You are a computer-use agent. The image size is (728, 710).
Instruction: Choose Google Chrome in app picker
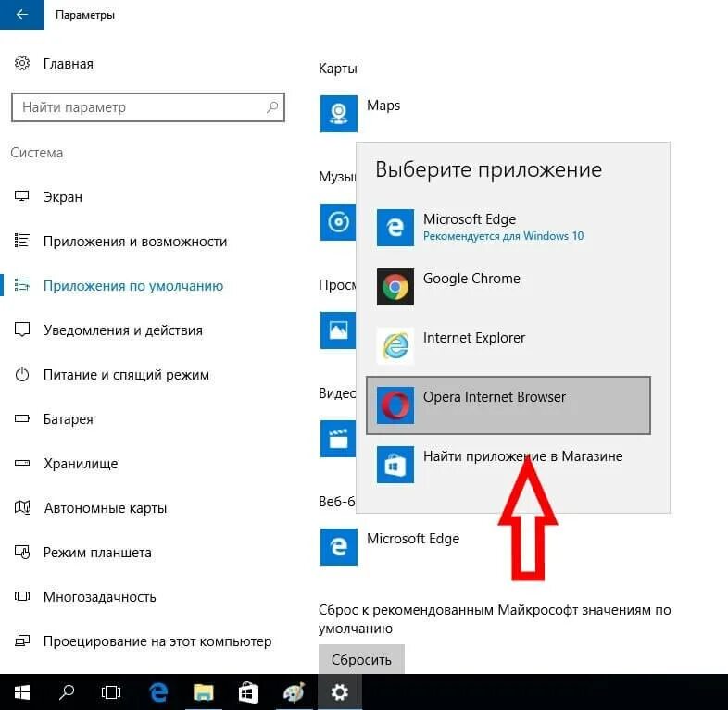pos(508,287)
